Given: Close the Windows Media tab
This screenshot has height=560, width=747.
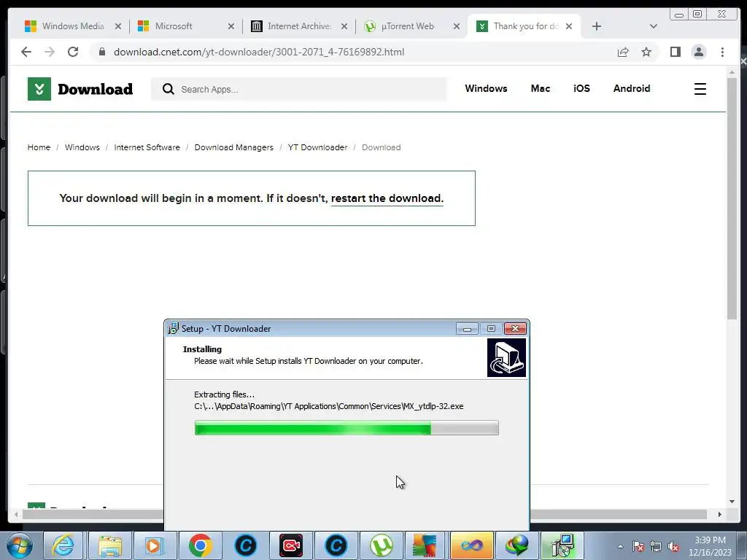Looking at the screenshot, I should [118, 26].
